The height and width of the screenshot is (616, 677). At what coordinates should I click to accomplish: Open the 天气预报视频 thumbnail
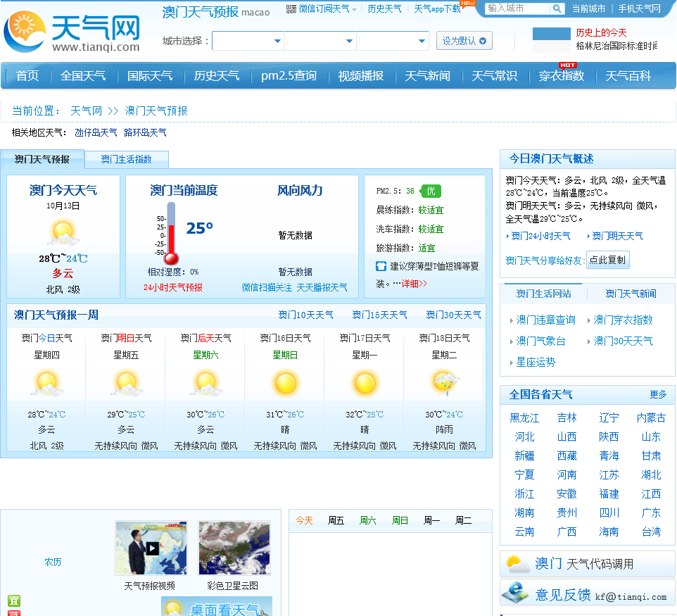tap(151, 548)
